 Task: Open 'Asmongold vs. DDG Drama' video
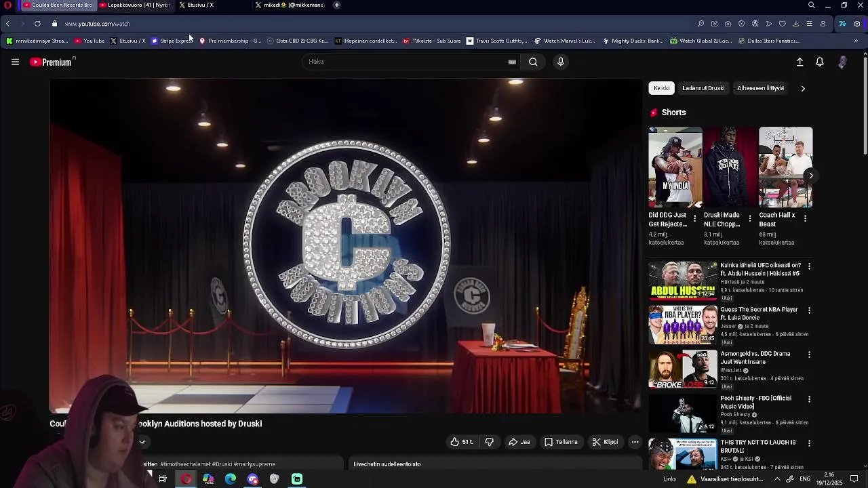pyautogui.click(x=683, y=369)
